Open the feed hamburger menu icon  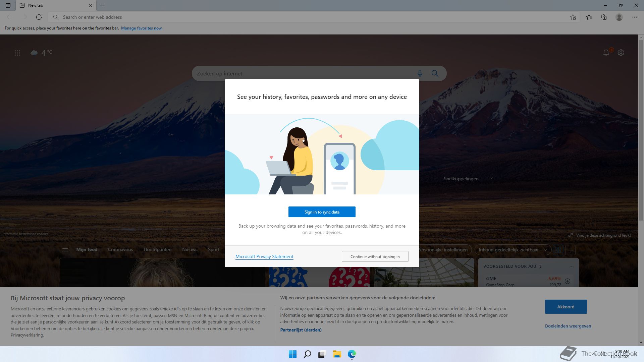point(65,250)
